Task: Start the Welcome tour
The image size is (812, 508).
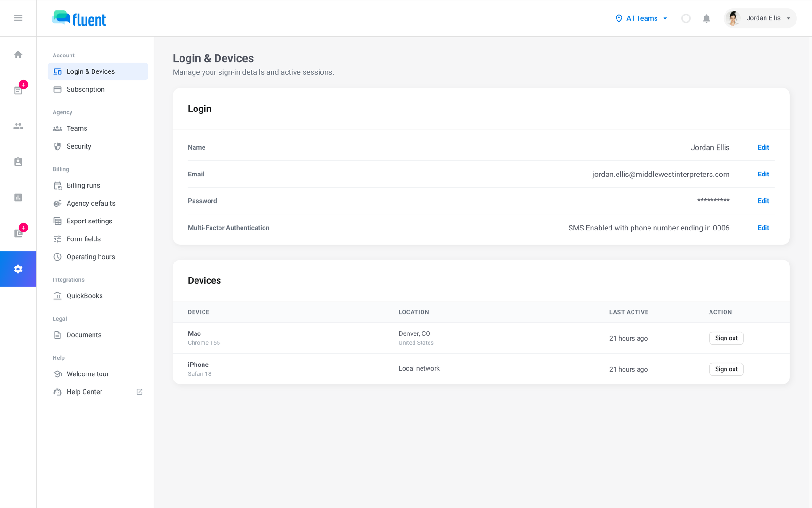Action: coord(98,374)
